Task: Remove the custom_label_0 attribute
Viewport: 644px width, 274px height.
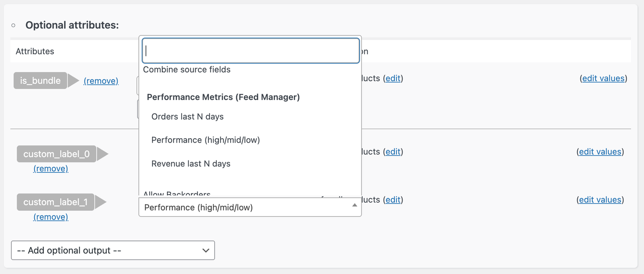Action: (51, 168)
